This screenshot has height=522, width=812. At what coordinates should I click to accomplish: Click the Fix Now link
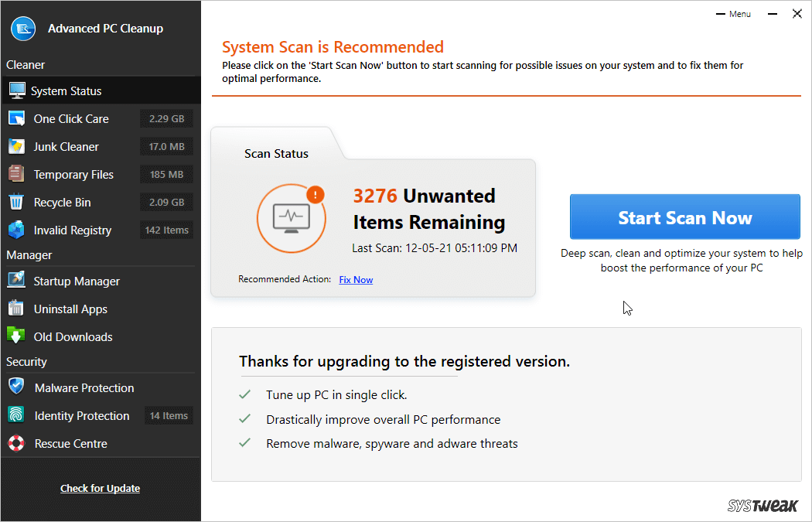356,279
